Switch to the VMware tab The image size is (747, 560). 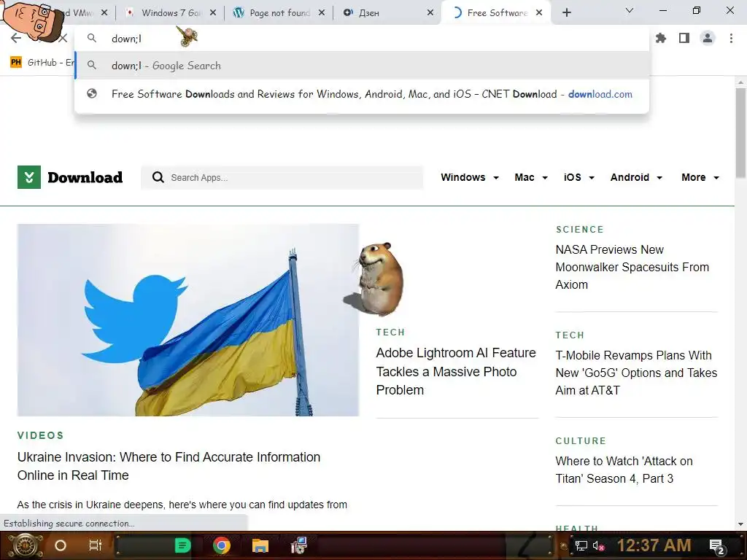(x=79, y=13)
